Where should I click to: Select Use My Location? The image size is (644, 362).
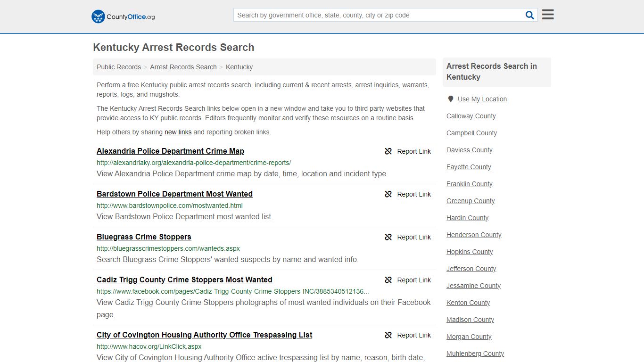pyautogui.click(x=482, y=99)
